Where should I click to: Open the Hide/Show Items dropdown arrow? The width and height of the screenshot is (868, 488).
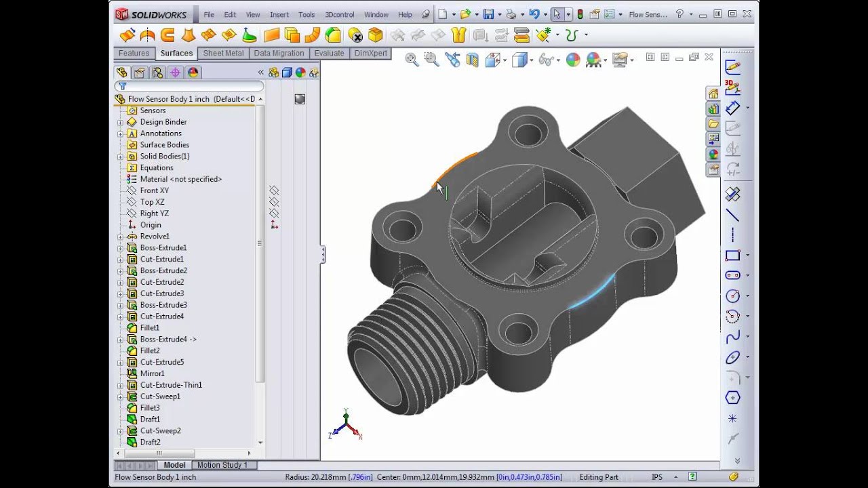tap(558, 60)
